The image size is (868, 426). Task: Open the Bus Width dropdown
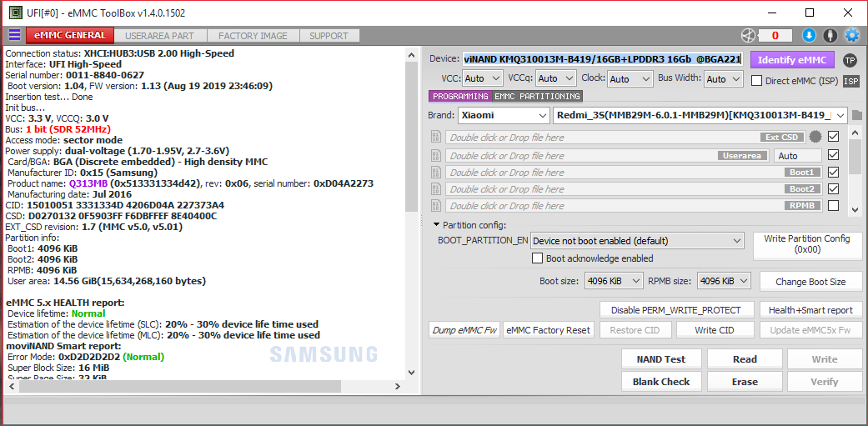[723, 78]
